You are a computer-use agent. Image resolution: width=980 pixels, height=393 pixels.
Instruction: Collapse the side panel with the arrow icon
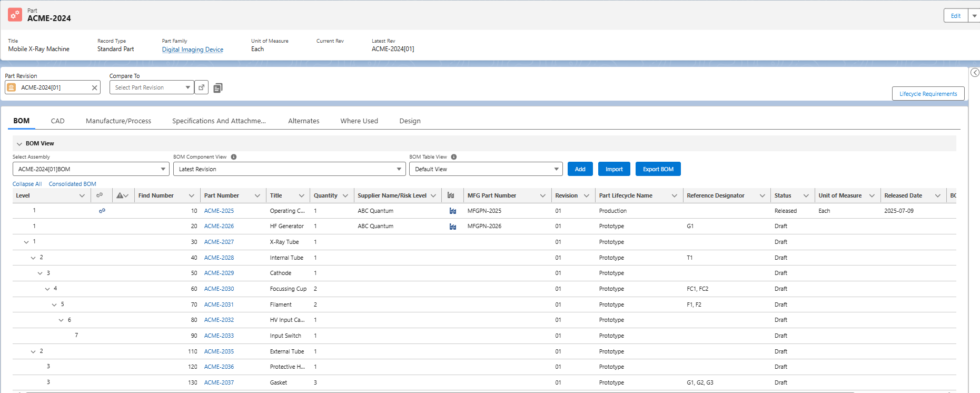tap(975, 73)
